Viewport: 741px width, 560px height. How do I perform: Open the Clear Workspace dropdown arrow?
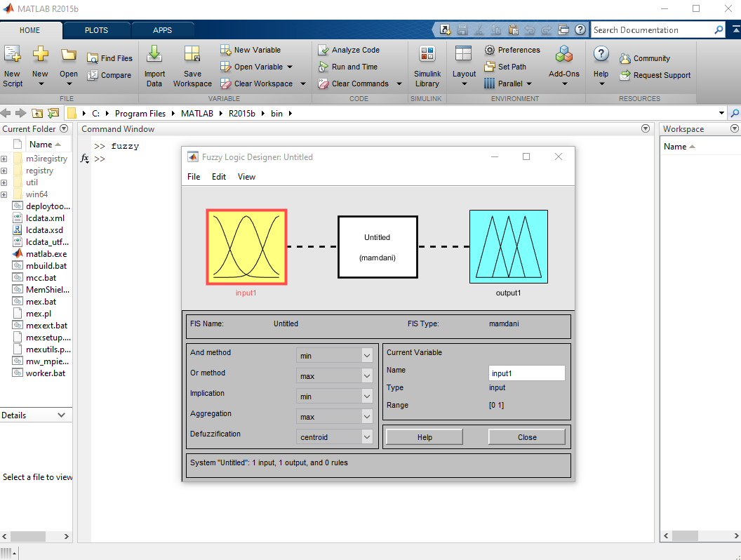coord(303,84)
